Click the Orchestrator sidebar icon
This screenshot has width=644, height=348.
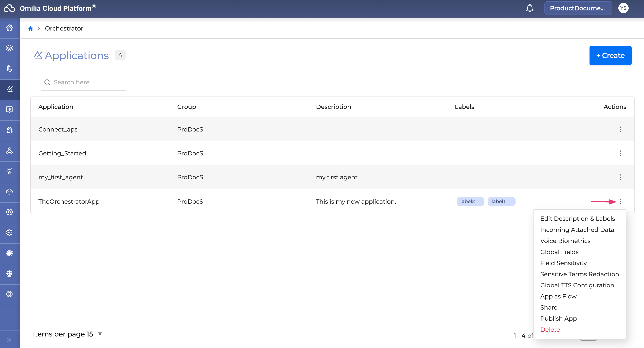pyautogui.click(x=9, y=89)
